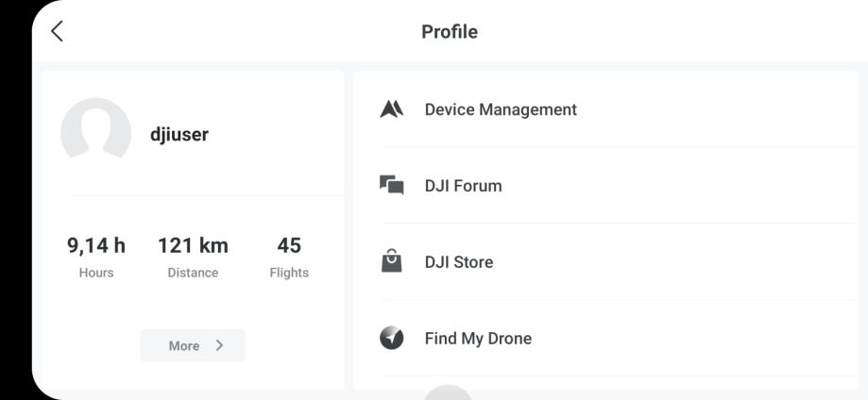The image size is (868, 400).
Task: Tap the Hours label
Action: point(96,273)
